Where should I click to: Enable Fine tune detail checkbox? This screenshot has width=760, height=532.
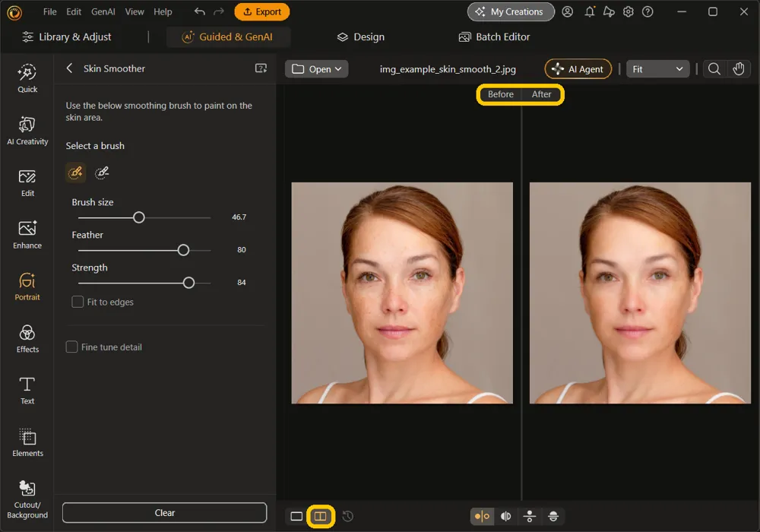[71, 347]
